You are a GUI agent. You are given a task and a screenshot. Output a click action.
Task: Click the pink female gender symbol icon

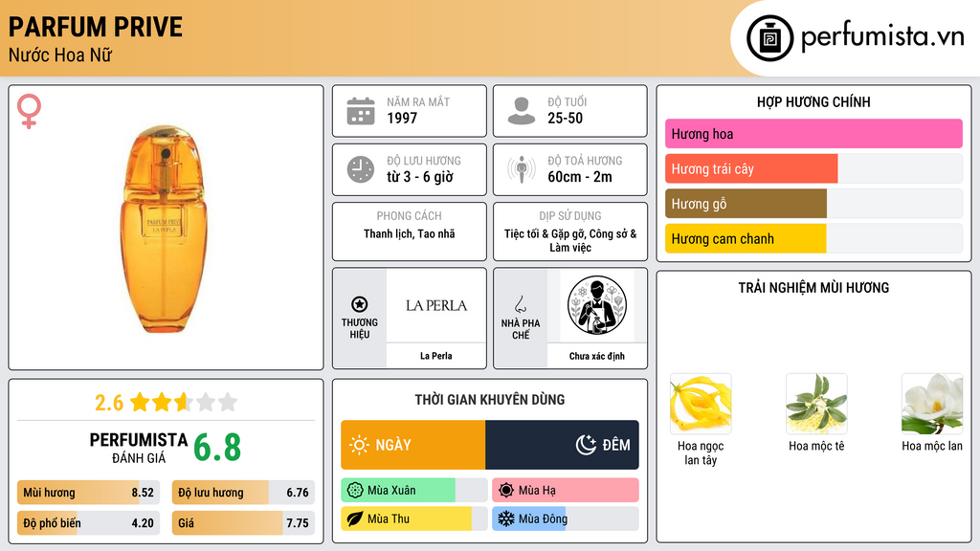[29, 111]
